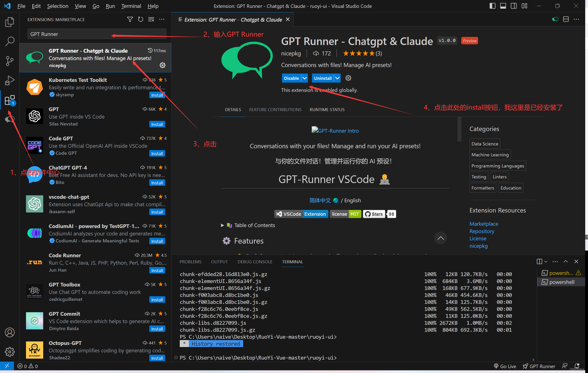
Task: Open the Marketplace resource link
Action: [483, 224]
